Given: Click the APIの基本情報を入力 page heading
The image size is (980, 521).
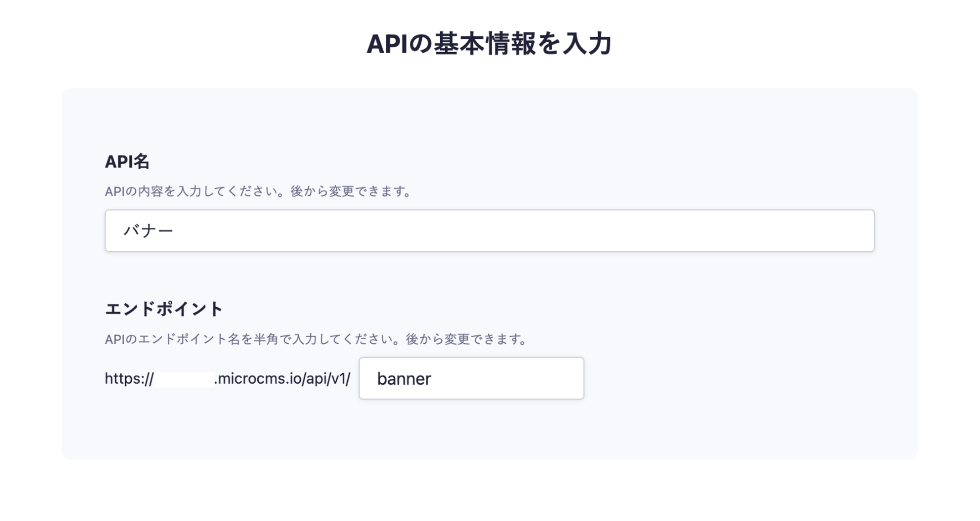Looking at the screenshot, I should tap(489, 44).
